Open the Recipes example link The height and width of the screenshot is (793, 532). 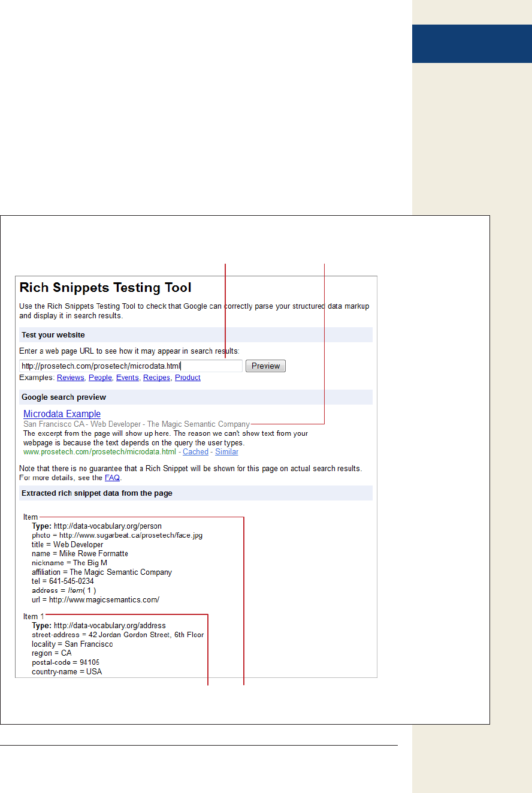pyautogui.click(x=156, y=378)
